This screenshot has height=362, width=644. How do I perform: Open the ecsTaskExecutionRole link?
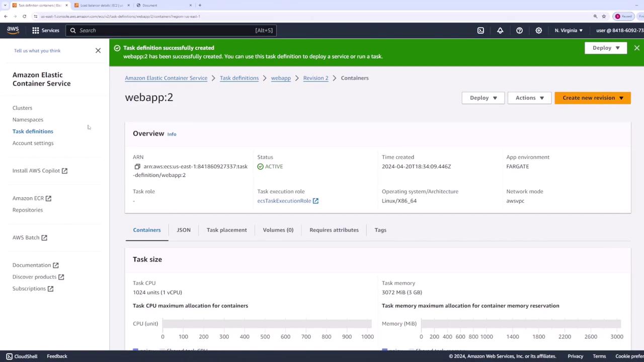(284, 201)
